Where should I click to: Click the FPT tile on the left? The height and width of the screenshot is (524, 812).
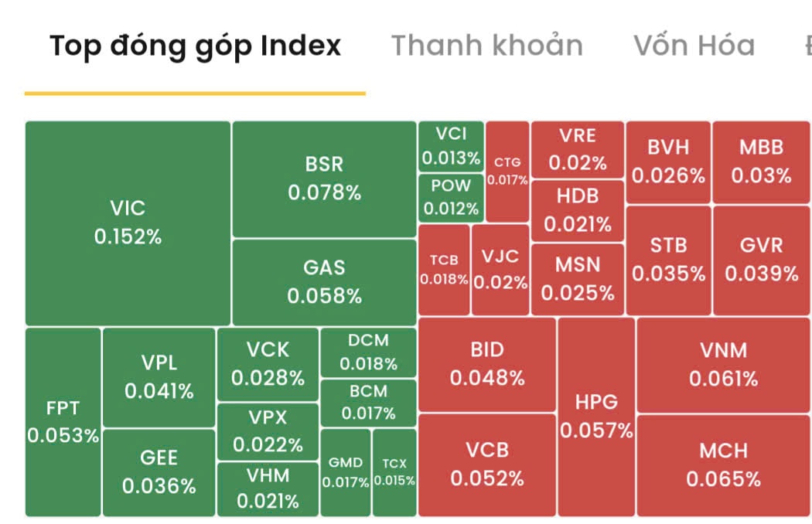[62, 421]
